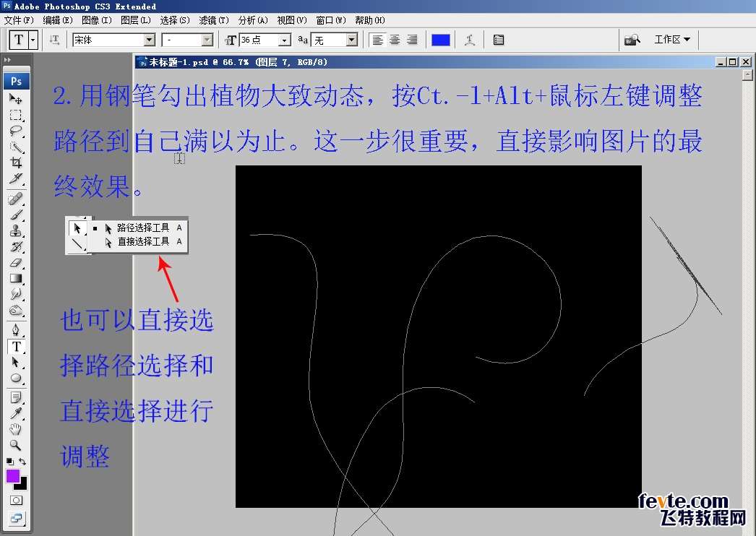Select the Hand tool

pyautogui.click(x=15, y=429)
